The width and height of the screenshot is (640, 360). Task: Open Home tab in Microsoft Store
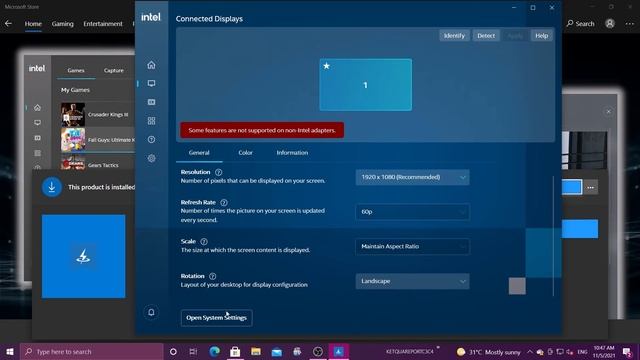pyautogui.click(x=33, y=24)
